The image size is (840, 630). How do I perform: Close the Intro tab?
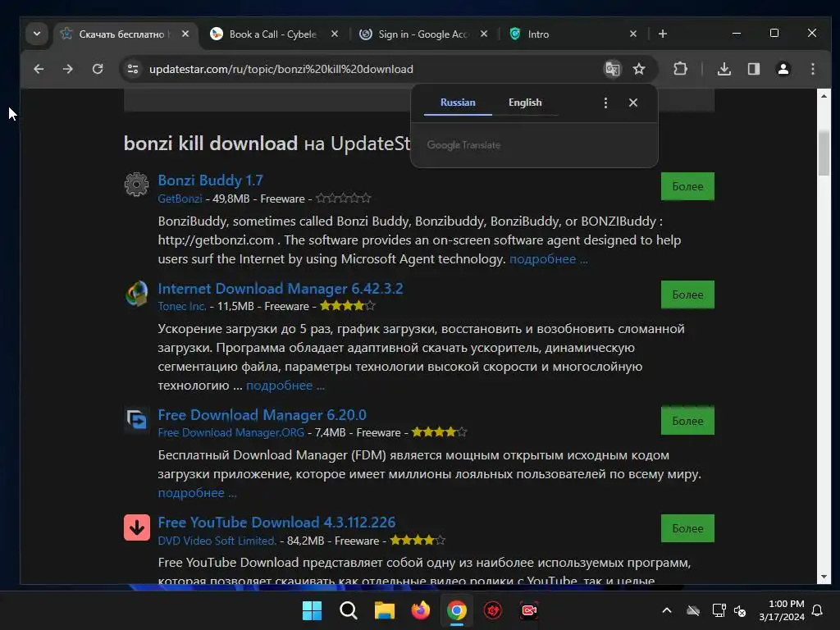[633, 34]
